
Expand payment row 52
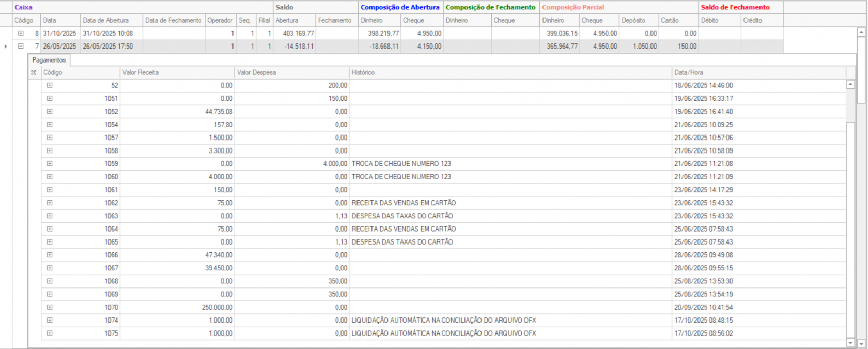pyautogui.click(x=50, y=85)
